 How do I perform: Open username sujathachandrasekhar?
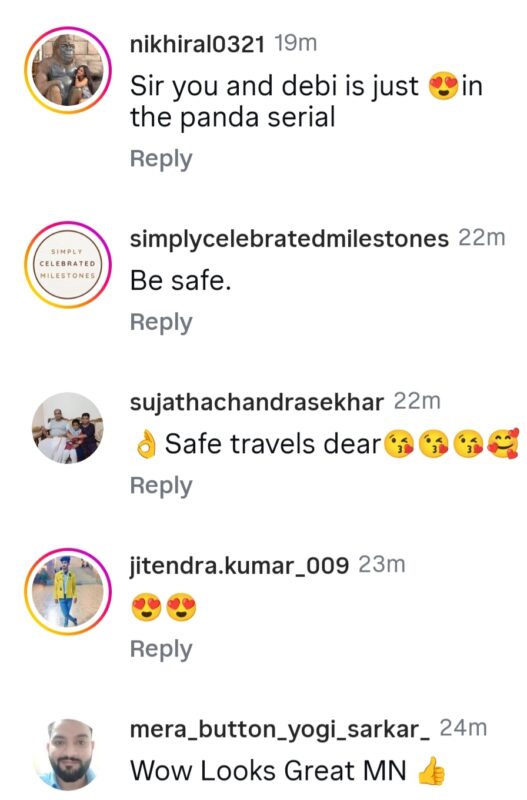pyautogui.click(x=256, y=402)
